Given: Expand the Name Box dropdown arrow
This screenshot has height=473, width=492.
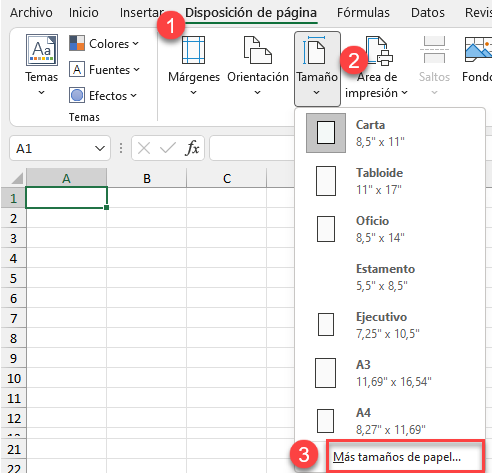Looking at the screenshot, I should (100, 148).
